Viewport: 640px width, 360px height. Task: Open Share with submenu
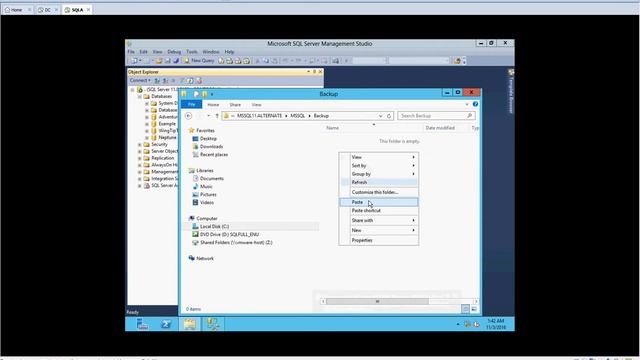pyautogui.click(x=378, y=220)
